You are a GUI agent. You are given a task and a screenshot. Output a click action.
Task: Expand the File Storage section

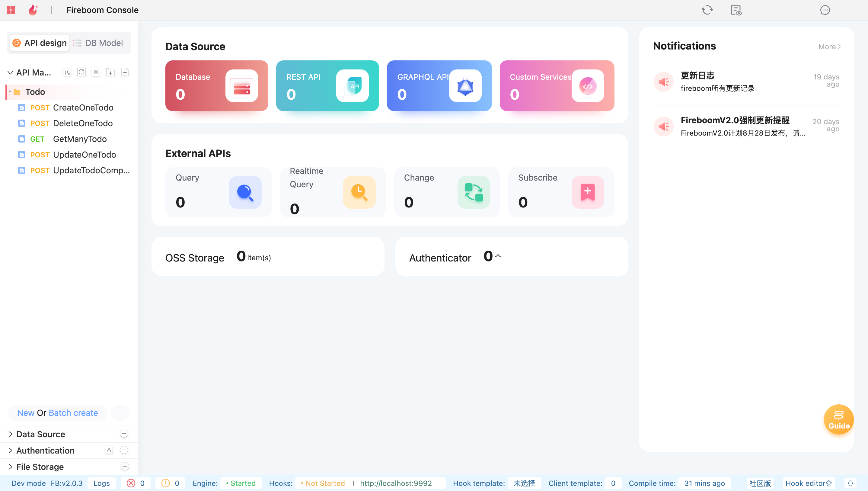pyautogui.click(x=10, y=467)
